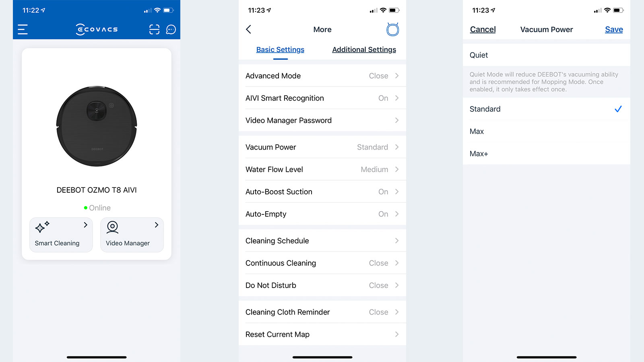Go back from the More screen
Viewport: 644px width, 362px height.
249,29
